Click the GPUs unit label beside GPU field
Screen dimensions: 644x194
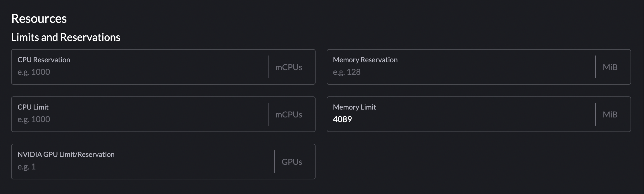pos(292,162)
